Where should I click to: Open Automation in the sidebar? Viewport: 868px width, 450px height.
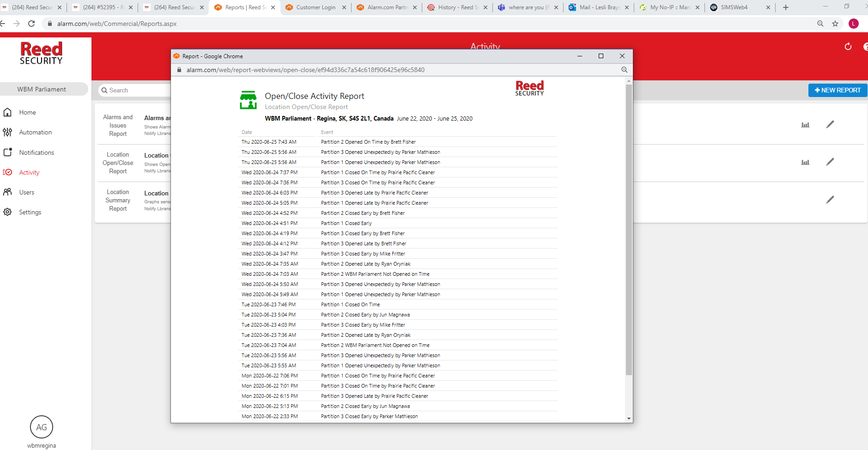click(35, 132)
